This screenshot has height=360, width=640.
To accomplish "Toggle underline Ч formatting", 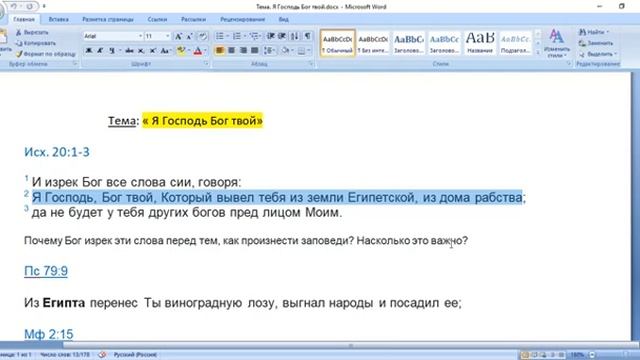I will [112, 51].
